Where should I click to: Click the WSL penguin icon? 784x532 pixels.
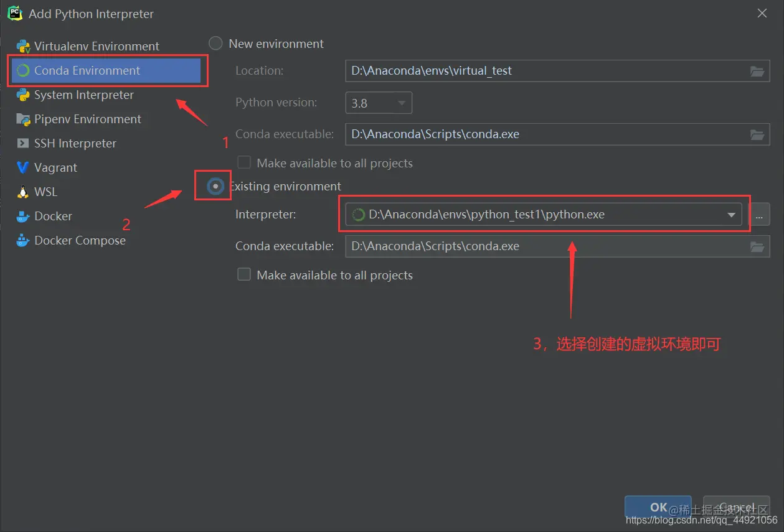[23, 192]
